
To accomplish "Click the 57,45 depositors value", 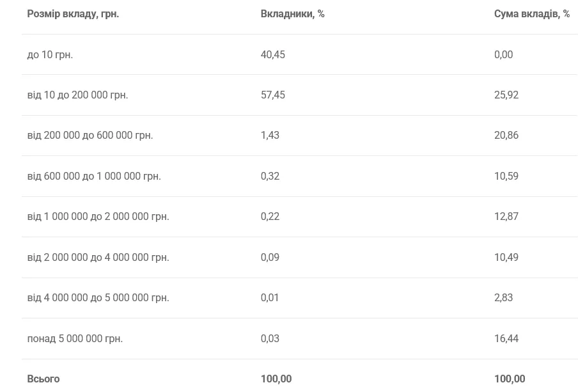I will click(x=273, y=95).
